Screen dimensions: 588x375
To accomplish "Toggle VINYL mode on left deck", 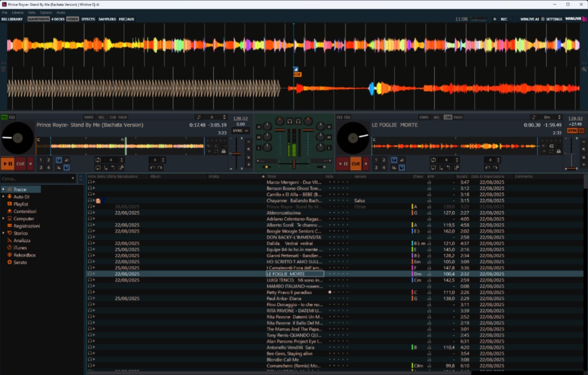I will coord(89,117).
